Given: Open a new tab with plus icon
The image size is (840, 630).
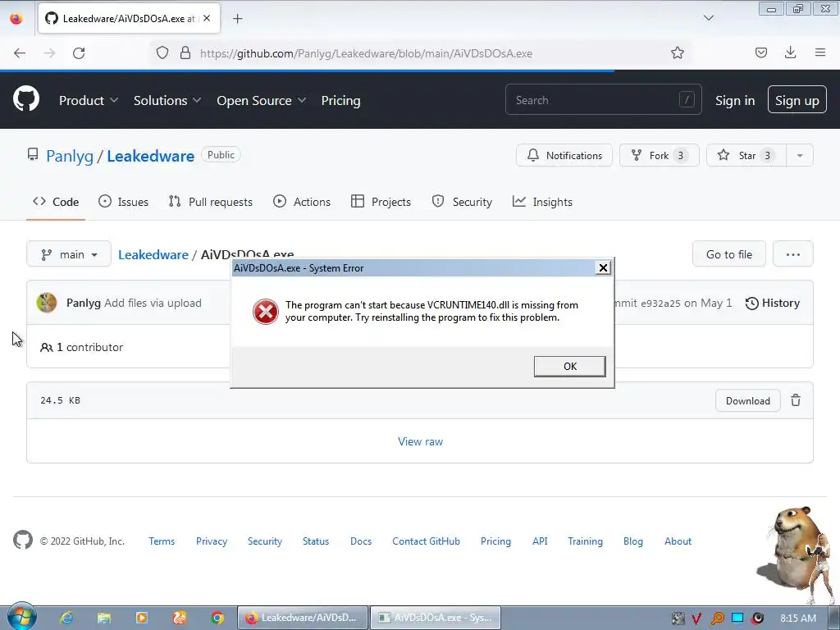Looking at the screenshot, I should pyautogui.click(x=237, y=19).
